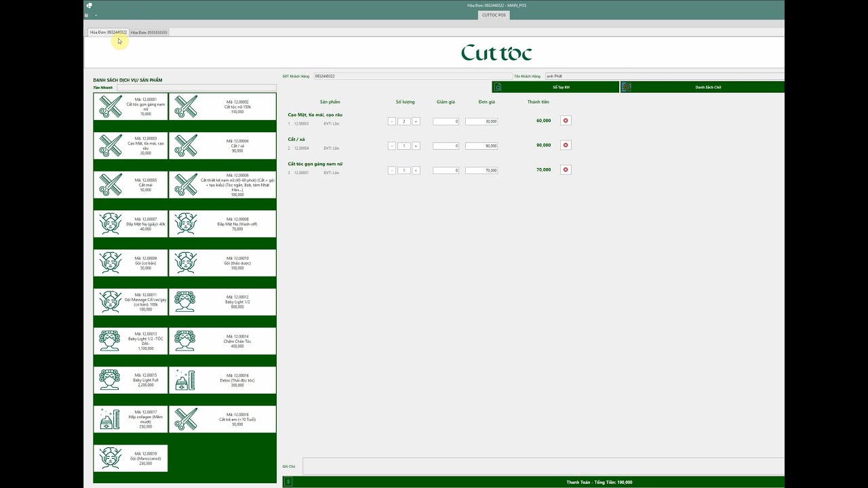868x488 pixels.
Task: Increase quantity for Cắt tóc gọn gàng
Action: (x=416, y=170)
